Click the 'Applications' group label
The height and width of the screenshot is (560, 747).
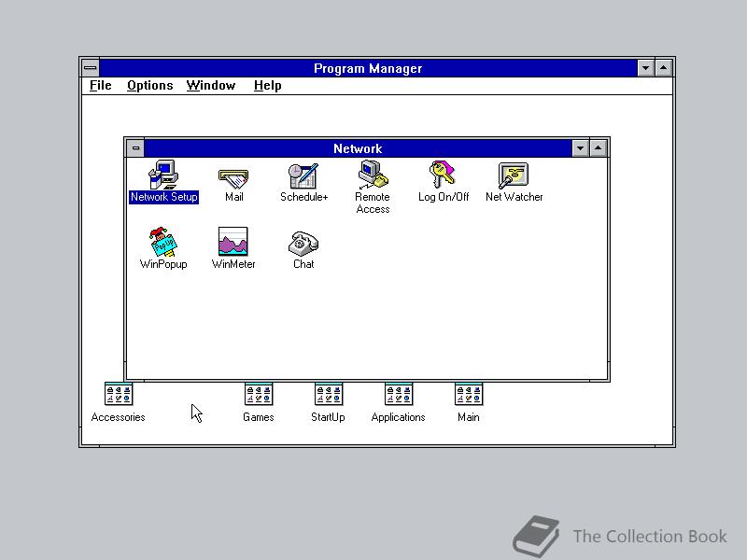pyautogui.click(x=399, y=417)
